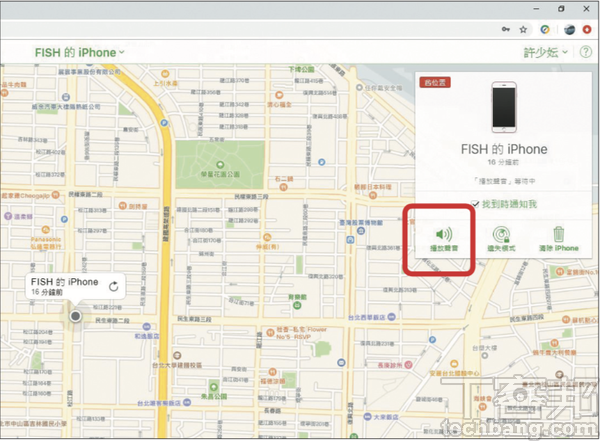Click the 長庚診所 clinic marker
The image size is (600, 441).
click(409, 365)
